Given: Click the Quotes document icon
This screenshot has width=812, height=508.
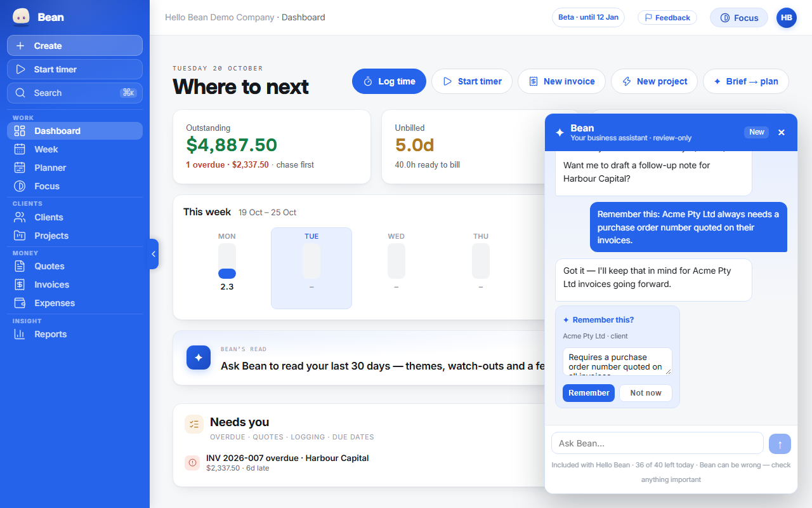Looking at the screenshot, I should [20, 266].
